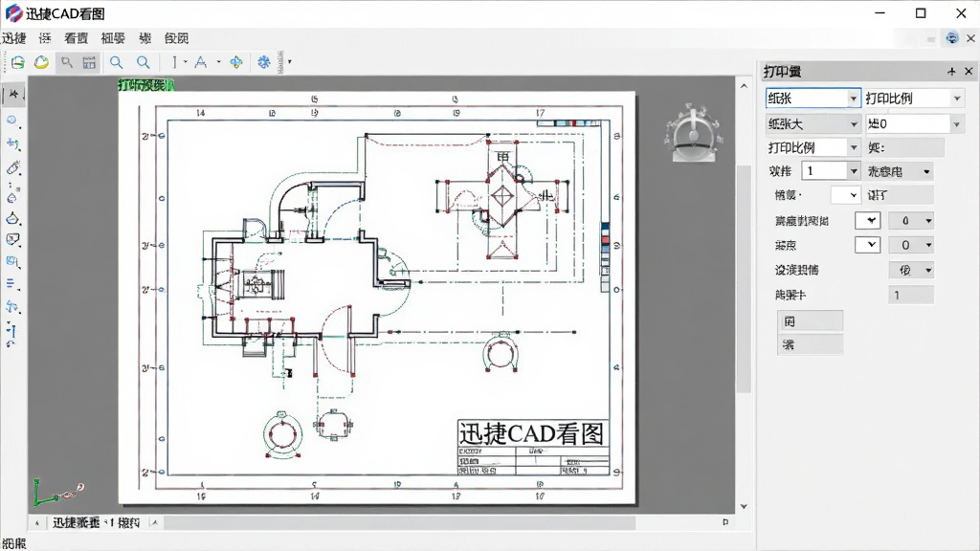Open the lower 0 value dropdown
The image size is (980, 551).
(911, 246)
